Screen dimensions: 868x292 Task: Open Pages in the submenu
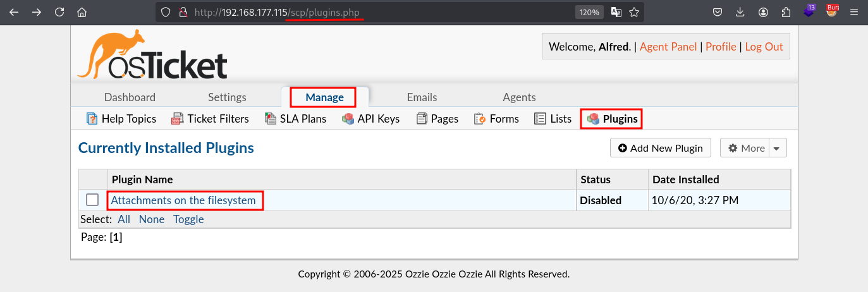[437, 118]
